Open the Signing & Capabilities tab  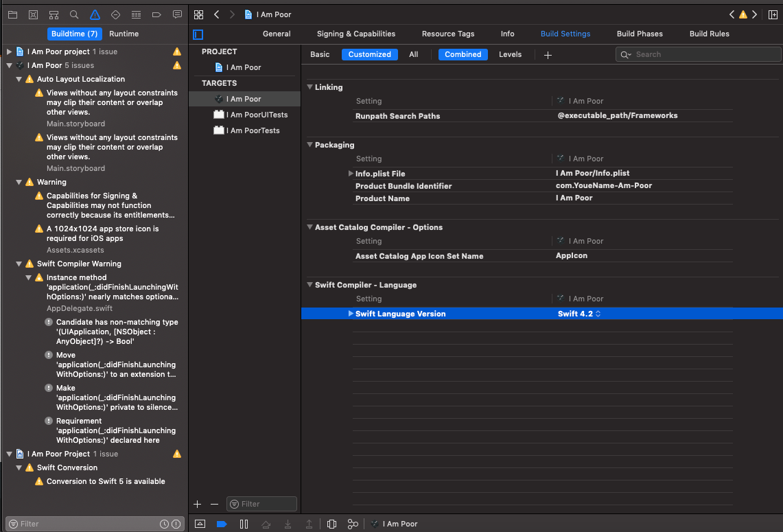click(356, 34)
